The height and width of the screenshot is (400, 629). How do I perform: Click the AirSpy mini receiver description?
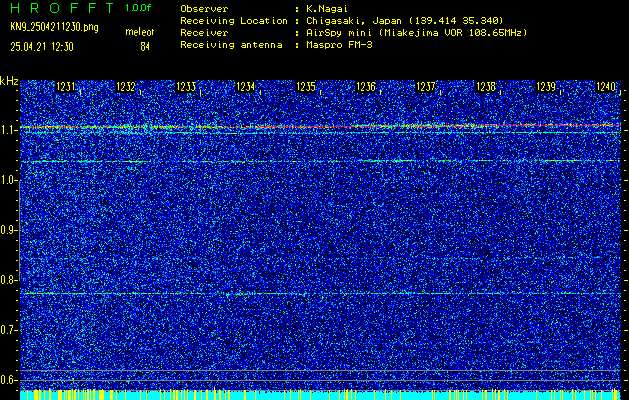point(417,33)
